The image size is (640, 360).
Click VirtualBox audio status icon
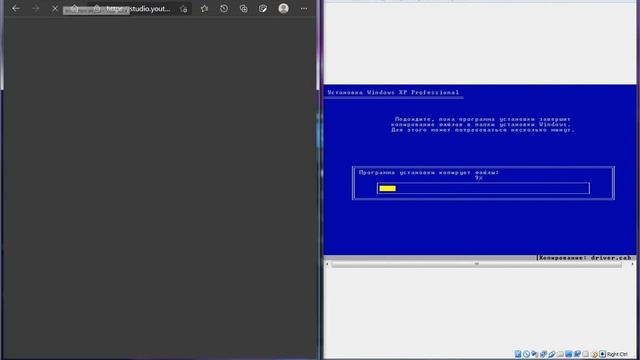click(x=534, y=354)
